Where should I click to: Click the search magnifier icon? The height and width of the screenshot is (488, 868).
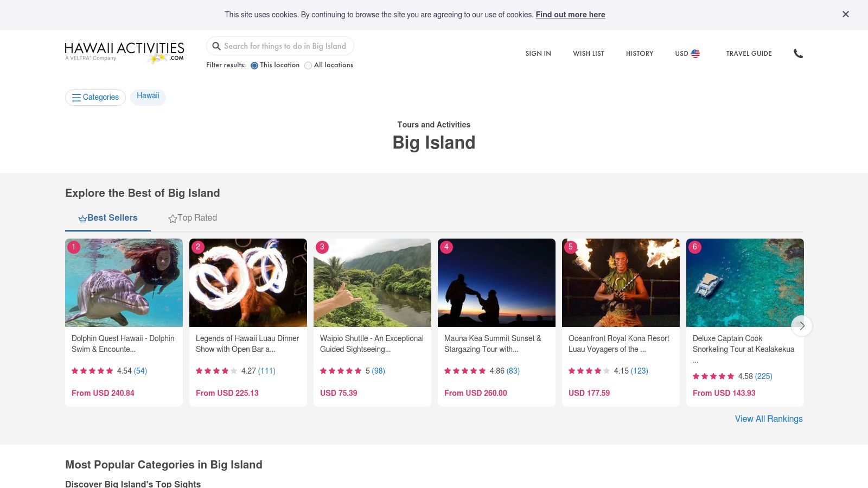point(216,46)
